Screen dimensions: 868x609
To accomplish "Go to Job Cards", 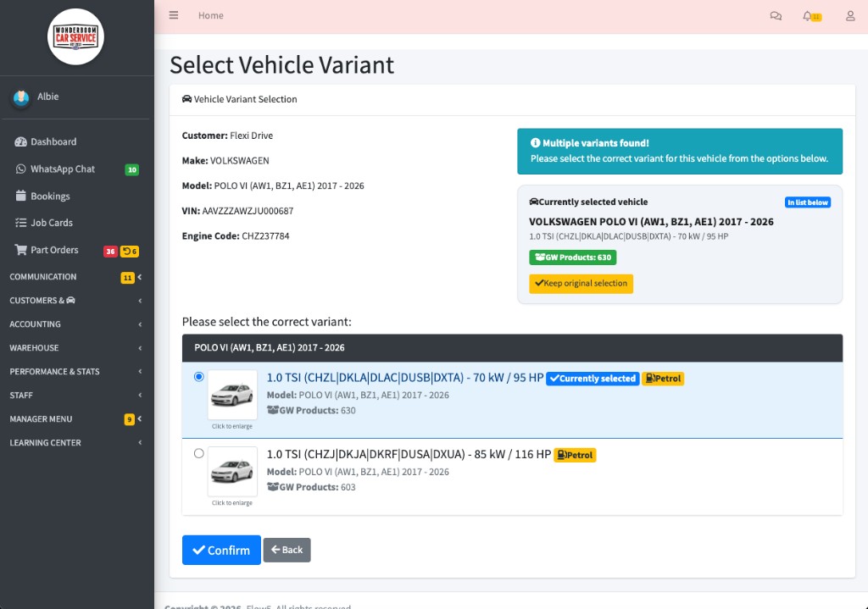I will pos(75,223).
